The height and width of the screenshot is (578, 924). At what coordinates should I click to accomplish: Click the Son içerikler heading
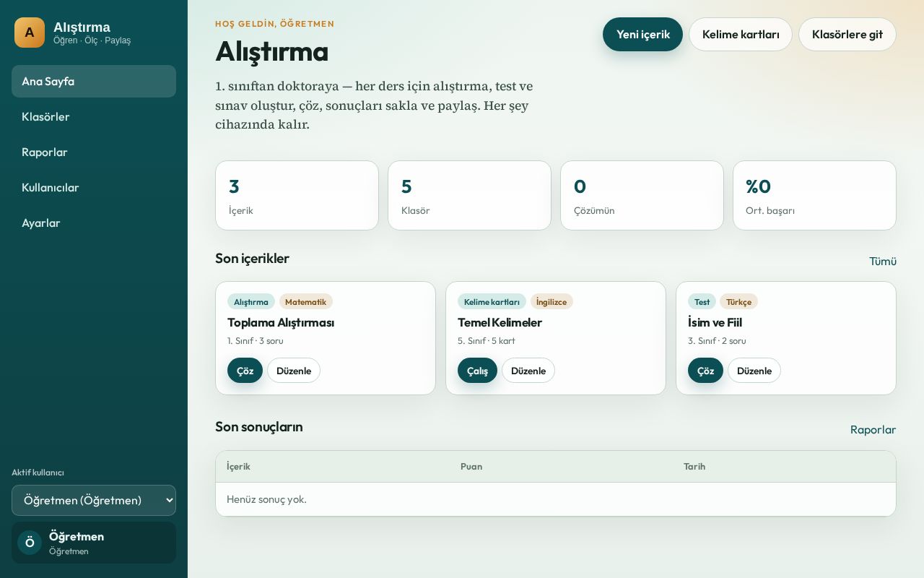point(252,258)
